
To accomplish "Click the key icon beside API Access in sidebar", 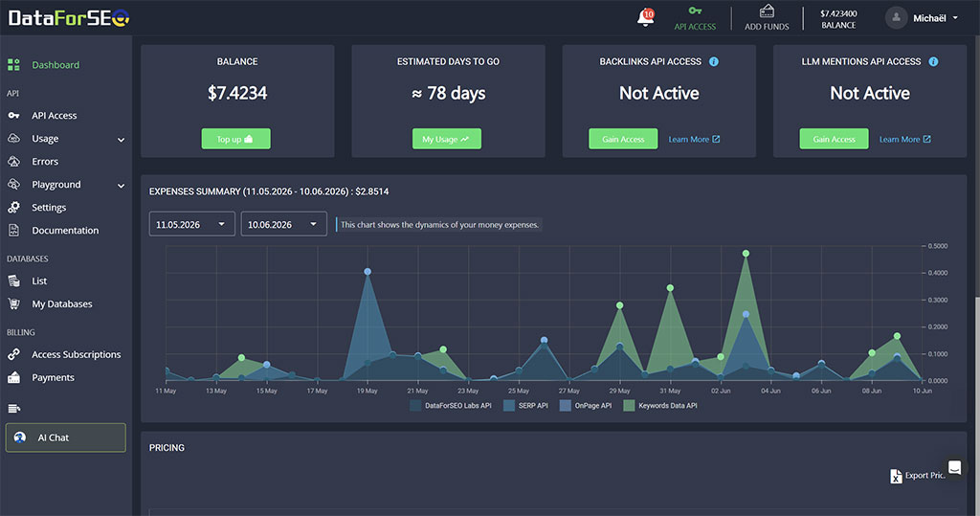I will [13, 115].
